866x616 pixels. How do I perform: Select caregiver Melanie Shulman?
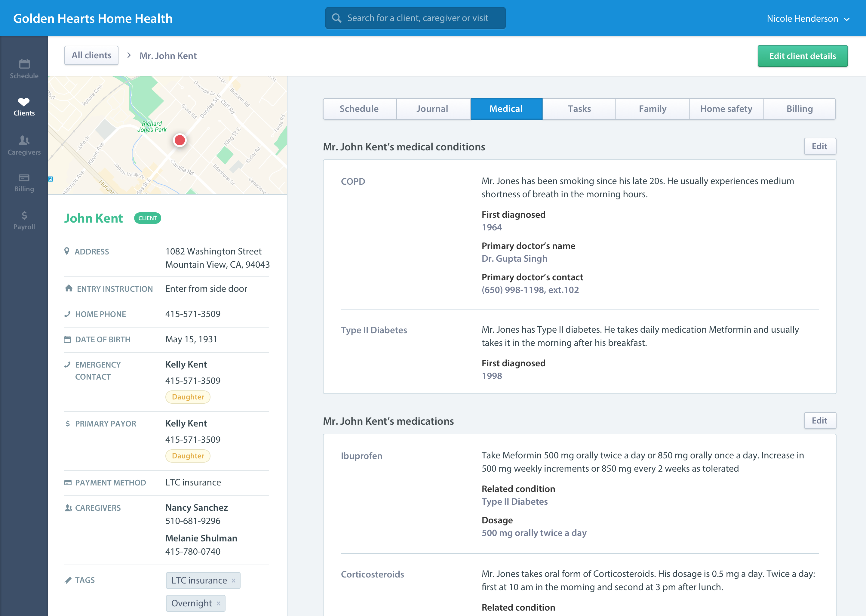coord(201,538)
